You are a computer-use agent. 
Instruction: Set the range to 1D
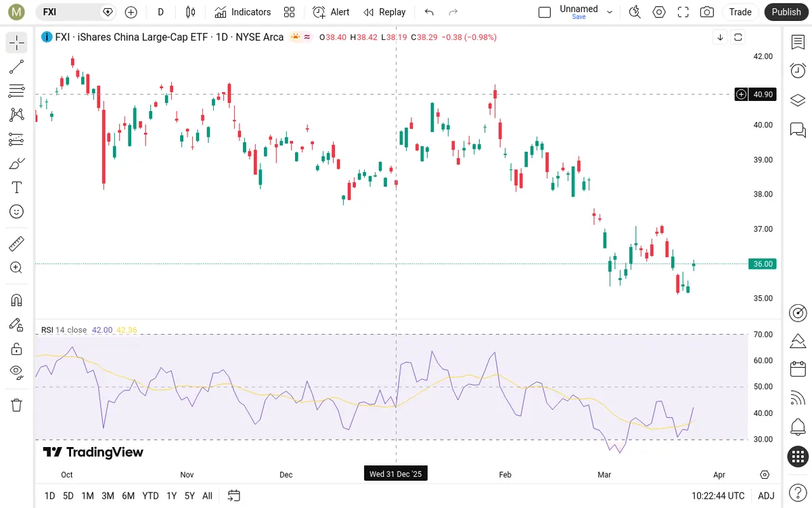point(49,496)
